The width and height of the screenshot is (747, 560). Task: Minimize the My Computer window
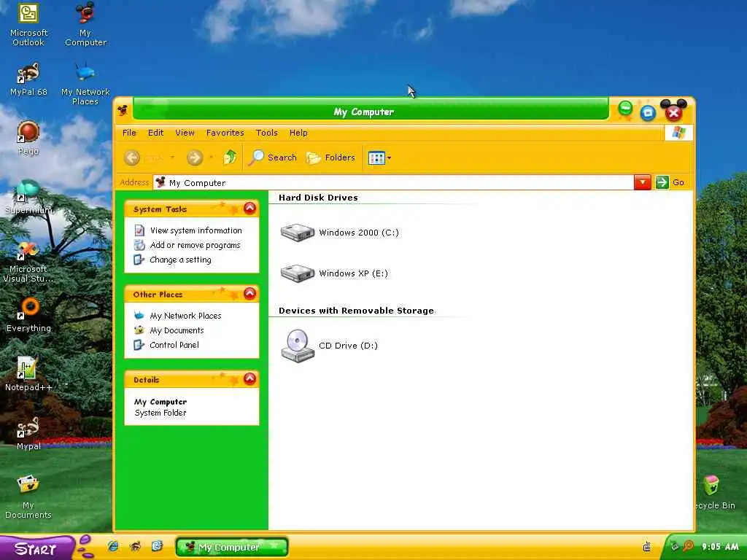coord(625,109)
